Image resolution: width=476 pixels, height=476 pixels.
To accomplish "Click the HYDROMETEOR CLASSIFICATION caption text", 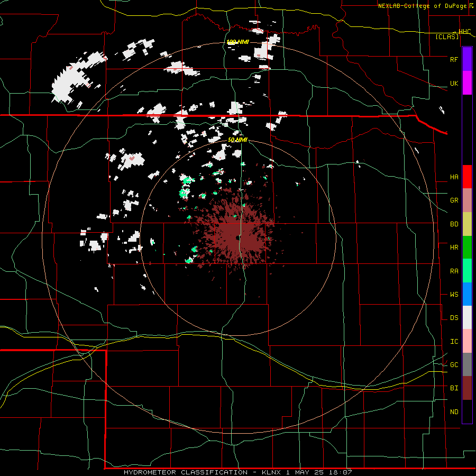I will [x=186, y=472].
